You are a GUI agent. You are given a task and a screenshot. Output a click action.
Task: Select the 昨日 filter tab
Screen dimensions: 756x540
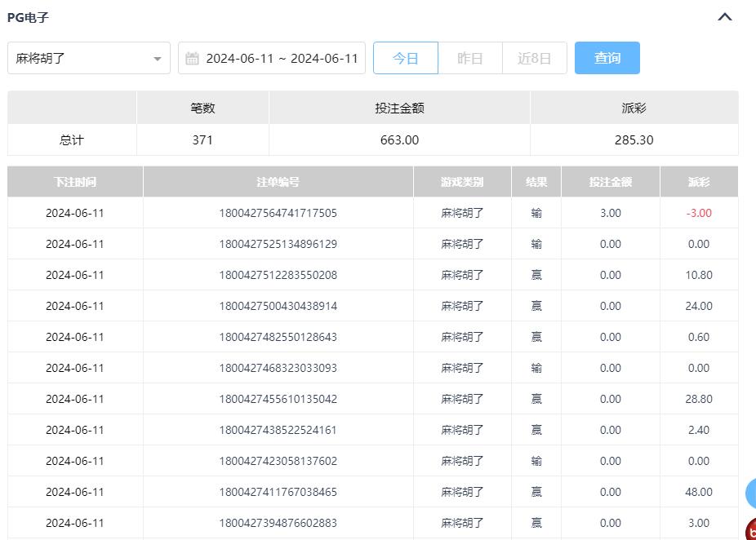[470, 58]
